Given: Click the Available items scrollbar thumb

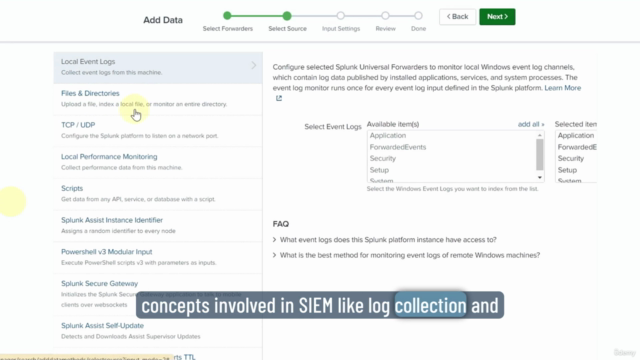Looking at the screenshot, I should pos(540,154).
